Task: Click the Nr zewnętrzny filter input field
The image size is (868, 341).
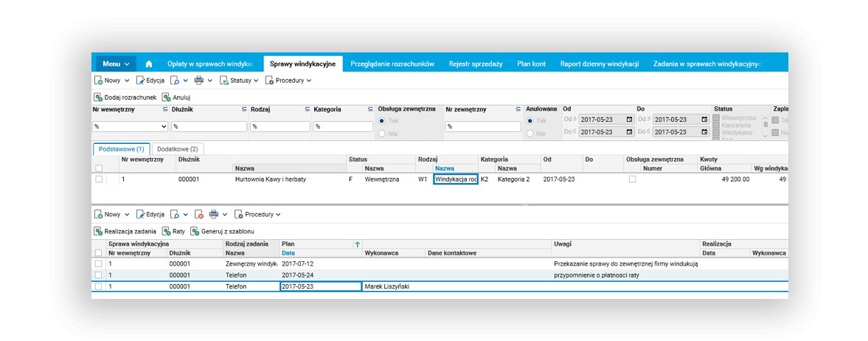Action: 483,126
